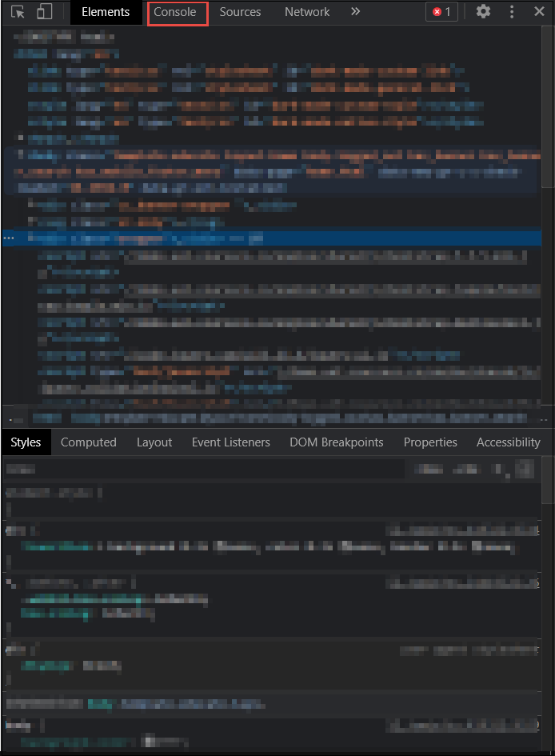Show the Properties pane
The width and height of the screenshot is (555, 756).
pyautogui.click(x=430, y=442)
